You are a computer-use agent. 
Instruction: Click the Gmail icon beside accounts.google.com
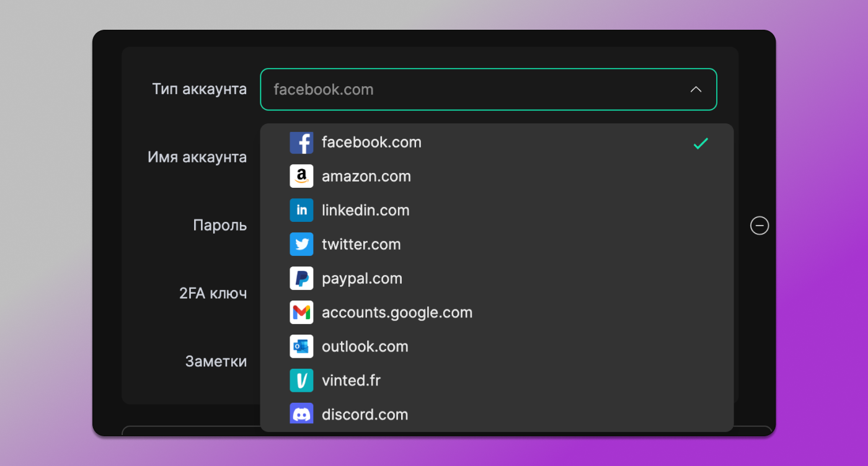(x=301, y=312)
